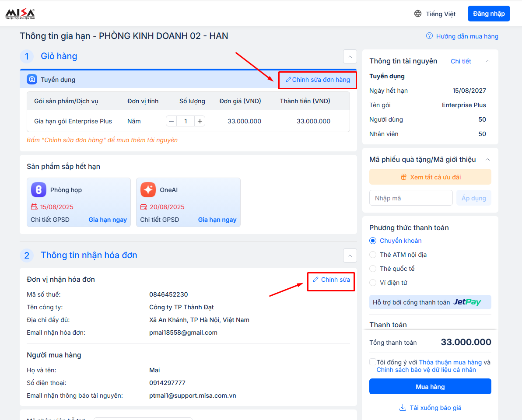This screenshot has height=420, width=522.
Task: Tick the purchase agreement checkbox
Action: coord(372,362)
